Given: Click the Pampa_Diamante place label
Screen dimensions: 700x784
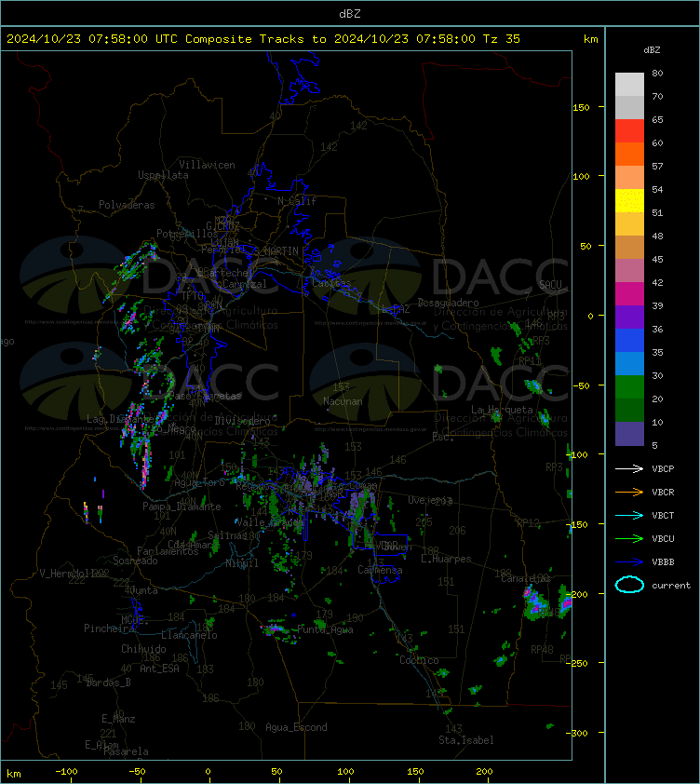Looking at the screenshot, I should pyautogui.click(x=182, y=507).
